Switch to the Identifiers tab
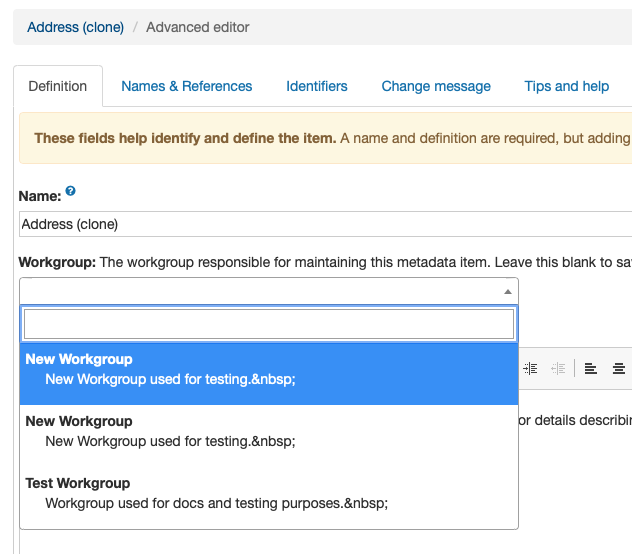This screenshot has width=632, height=554. [x=317, y=86]
